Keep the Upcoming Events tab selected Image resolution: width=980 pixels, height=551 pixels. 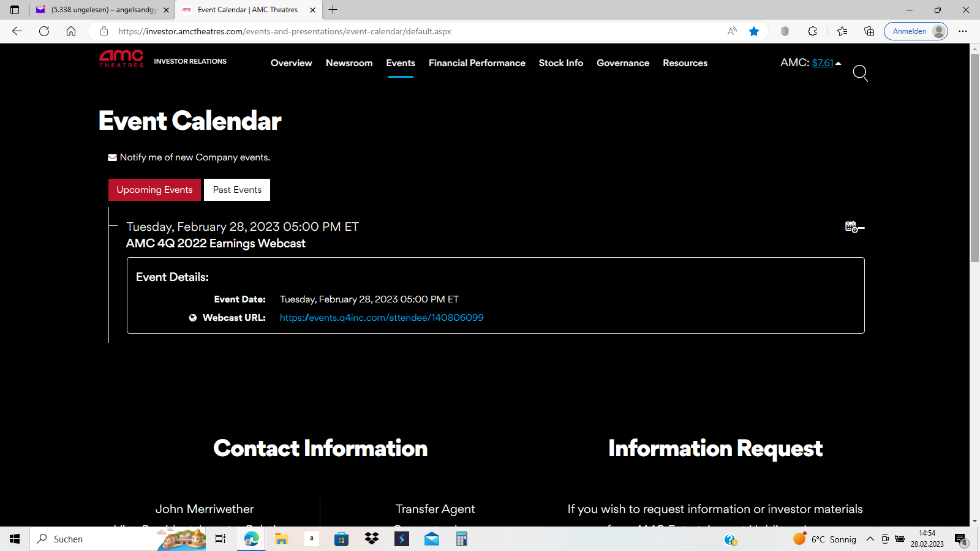pyautogui.click(x=154, y=189)
